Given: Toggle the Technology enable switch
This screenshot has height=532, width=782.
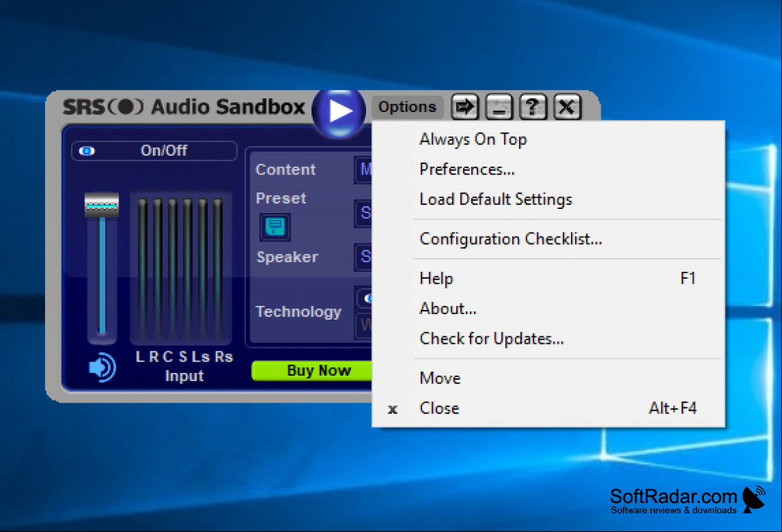Looking at the screenshot, I should pos(365,298).
